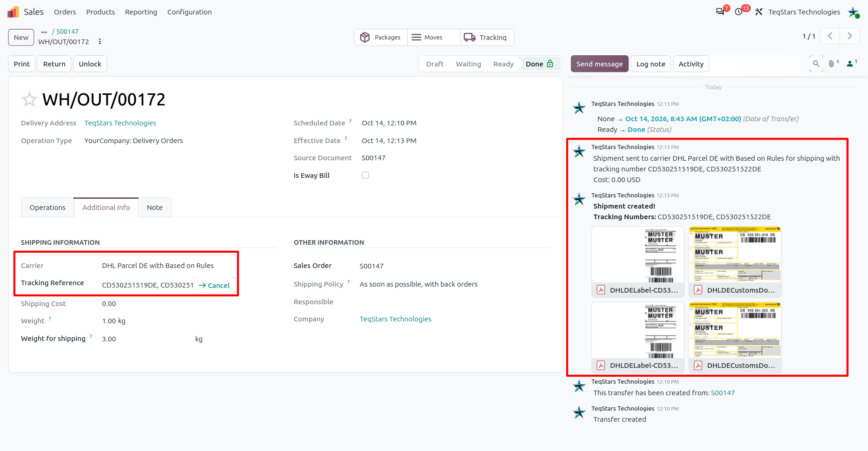Go to previous record arrow
The image size is (868, 451).
pos(830,36)
